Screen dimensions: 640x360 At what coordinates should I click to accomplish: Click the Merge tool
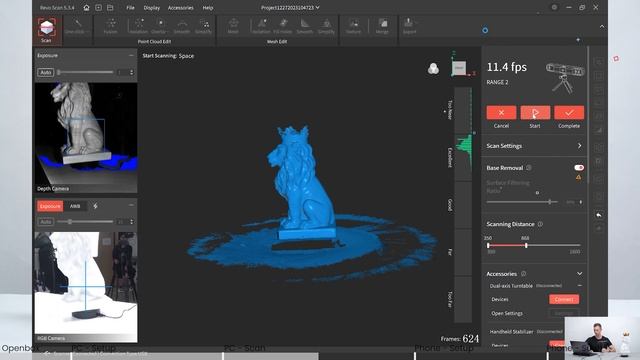[382, 27]
